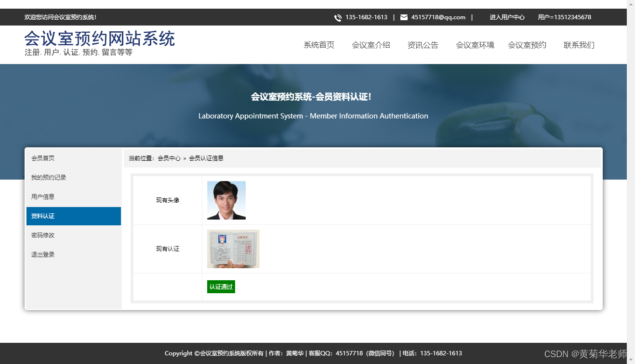635x364 pixels.
Task: Click the ID certificate image thumbnail
Action: (233, 248)
